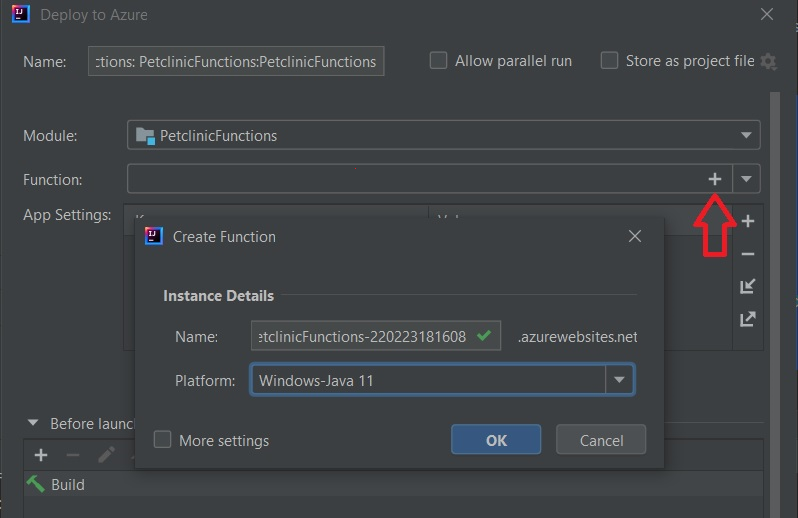798x518 pixels.
Task: Import app settings with arrow-in icon
Action: (748, 286)
